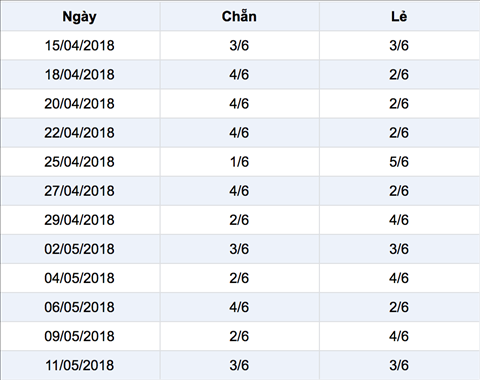480x380 pixels.
Task: Click the date 20/04/2018
Action: coord(79,103)
